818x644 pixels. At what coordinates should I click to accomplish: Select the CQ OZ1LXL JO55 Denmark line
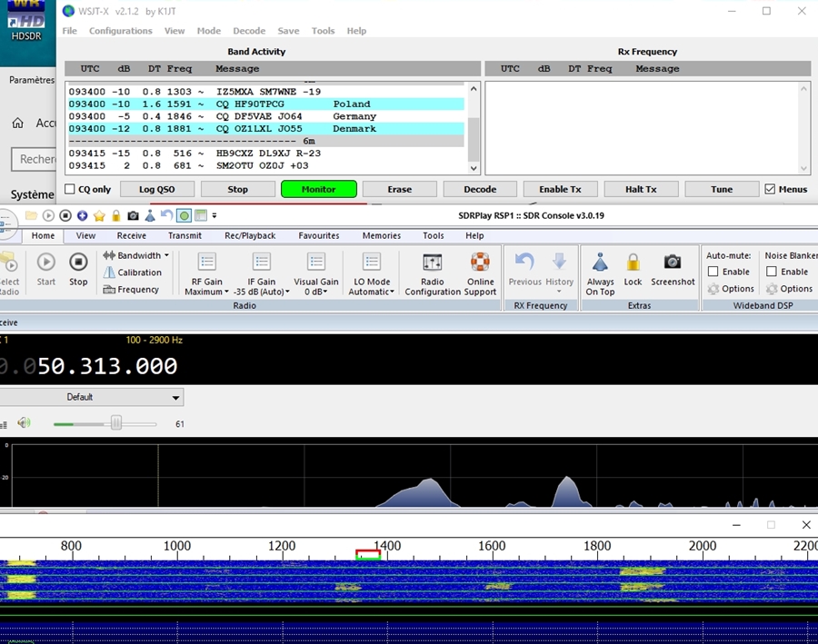coord(266,128)
